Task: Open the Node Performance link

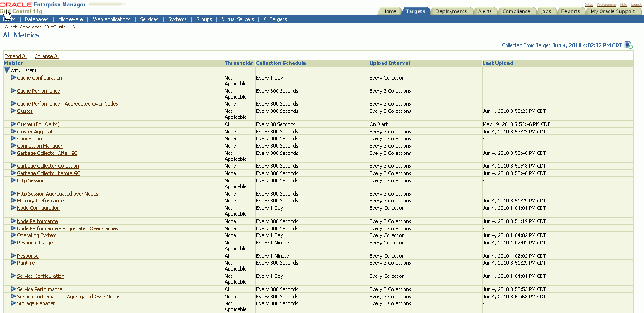Action: click(x=37, y=221)
